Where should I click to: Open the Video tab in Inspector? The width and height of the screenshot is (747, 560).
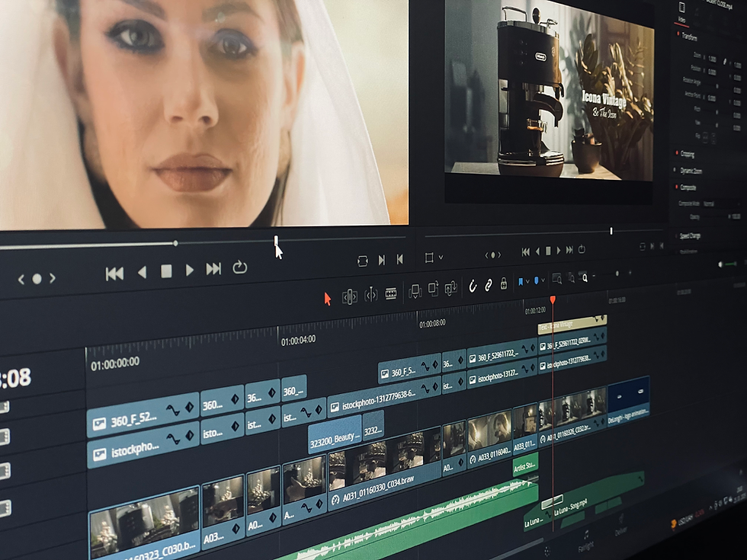681,20
